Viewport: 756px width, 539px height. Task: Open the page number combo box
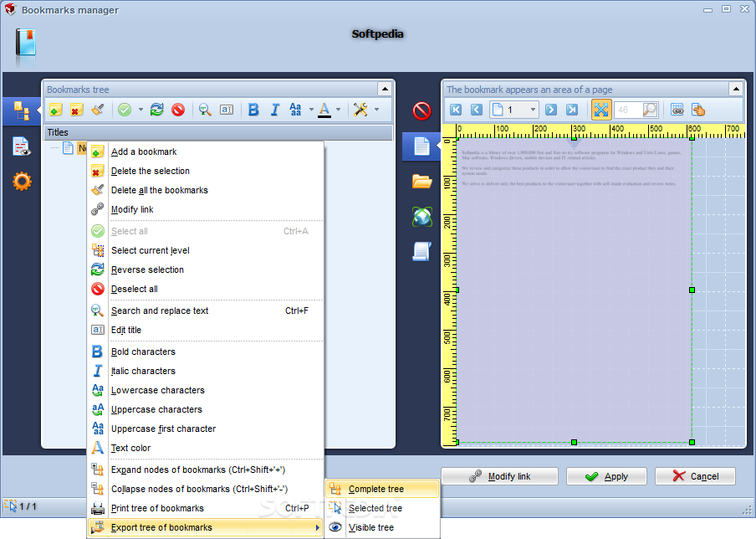pos(514,110)
